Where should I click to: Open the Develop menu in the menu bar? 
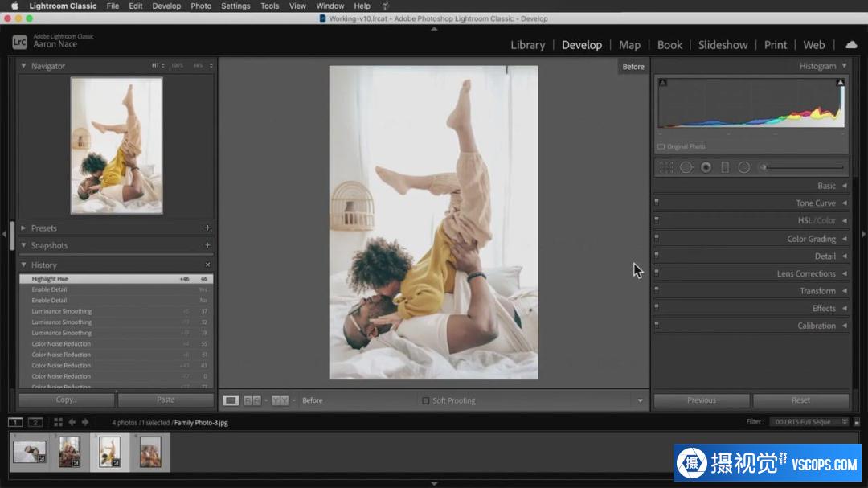pos(166,6)
